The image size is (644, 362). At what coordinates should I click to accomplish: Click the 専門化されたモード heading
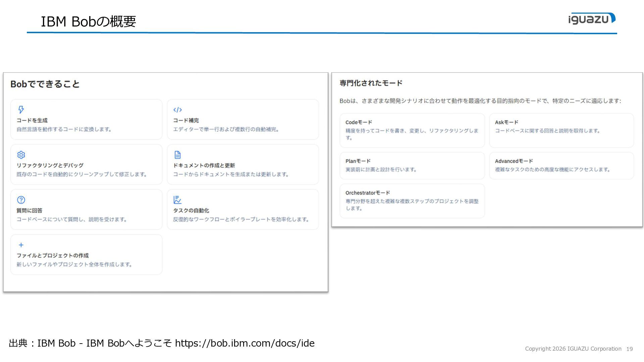pos(371,83)
